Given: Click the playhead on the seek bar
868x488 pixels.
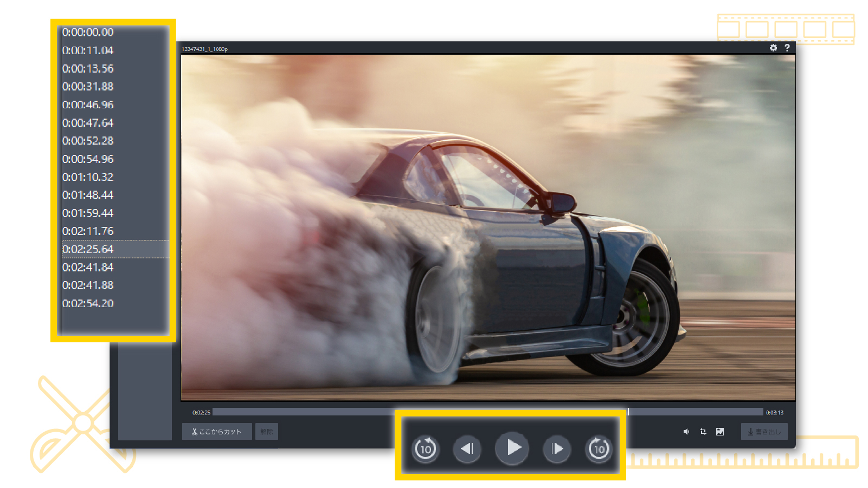Looking at the screenshot, I should [628, 412].
